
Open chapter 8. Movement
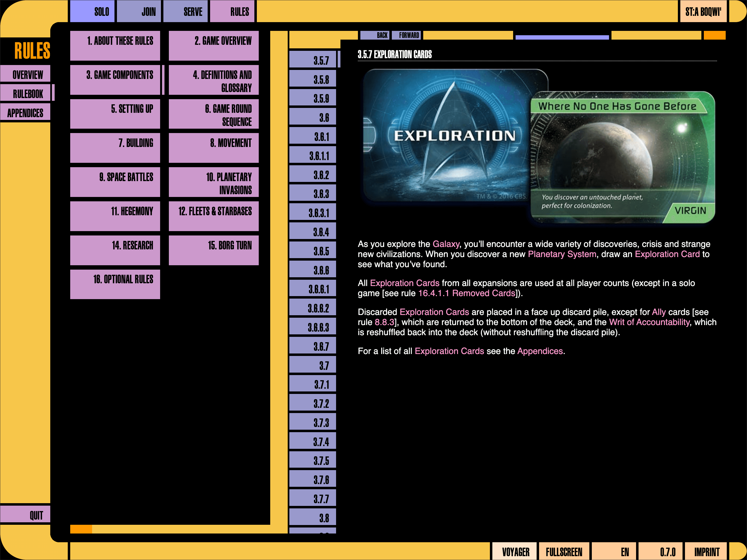[213, 148]
